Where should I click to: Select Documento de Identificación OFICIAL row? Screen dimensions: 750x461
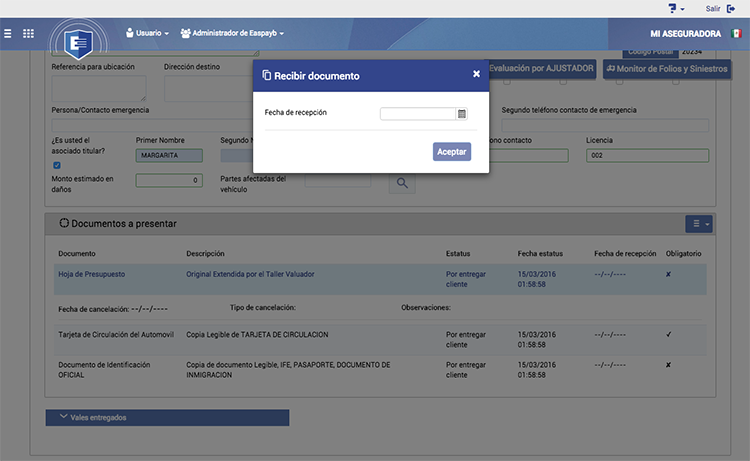tap(380, 370)
